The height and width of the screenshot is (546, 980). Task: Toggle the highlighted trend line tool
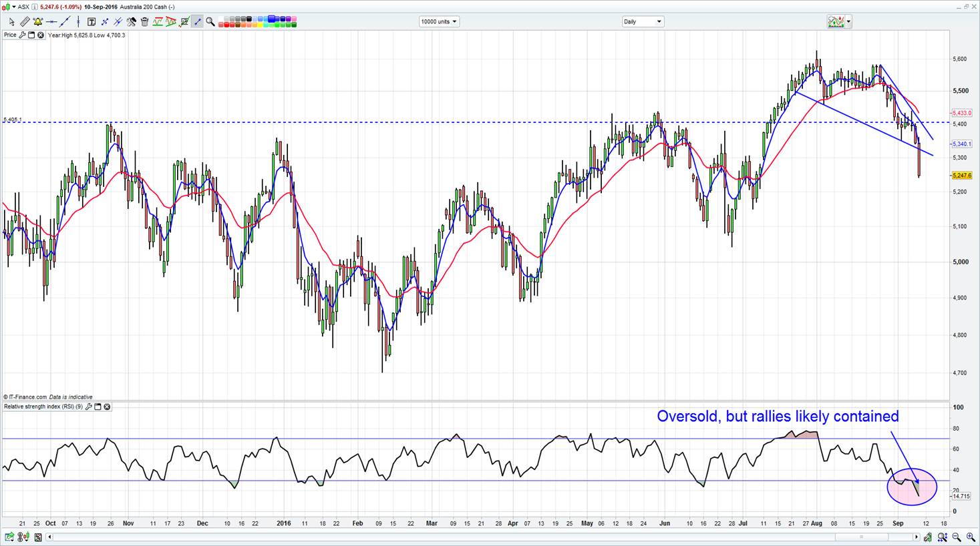197,22
